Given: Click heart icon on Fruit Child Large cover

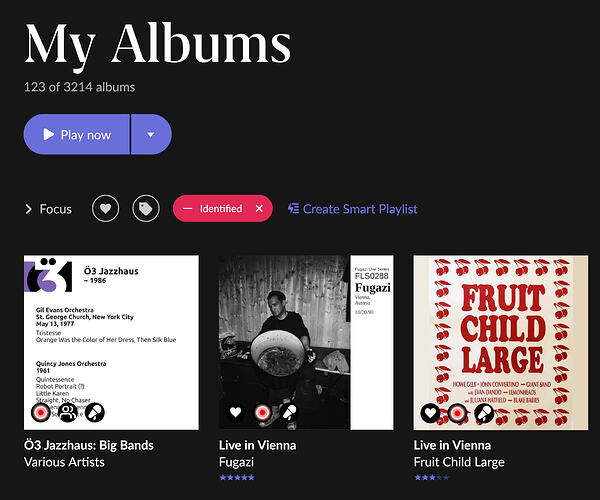Looking at the screenshot, I should point(430,413).
